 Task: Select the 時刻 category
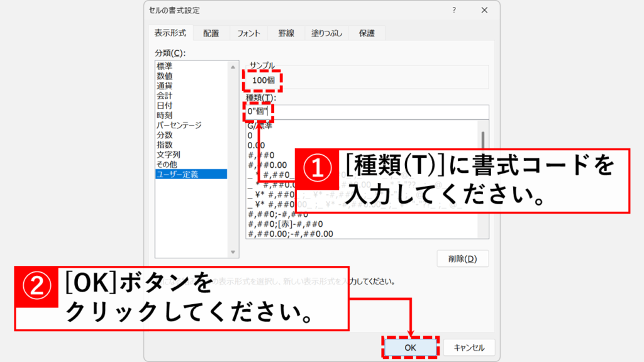coord(191,116)
